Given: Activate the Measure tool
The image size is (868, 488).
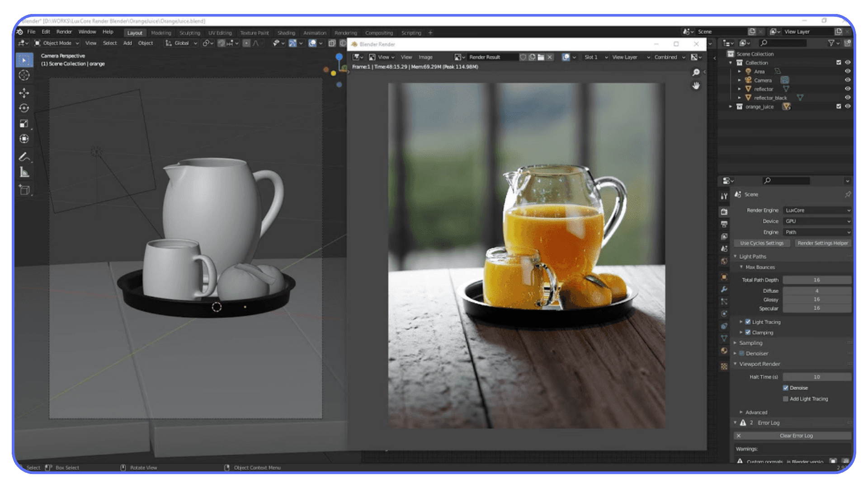Looking at the screenshot, I should (24, 172).
